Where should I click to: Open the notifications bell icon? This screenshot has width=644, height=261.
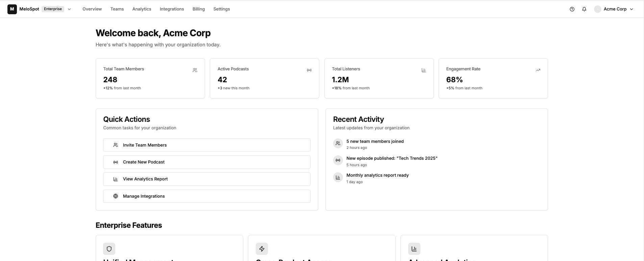[x=584, y=9]
